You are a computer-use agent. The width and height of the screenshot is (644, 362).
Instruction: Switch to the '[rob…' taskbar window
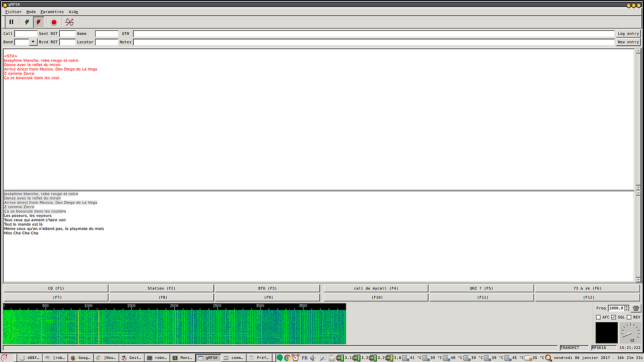point(56,357)
